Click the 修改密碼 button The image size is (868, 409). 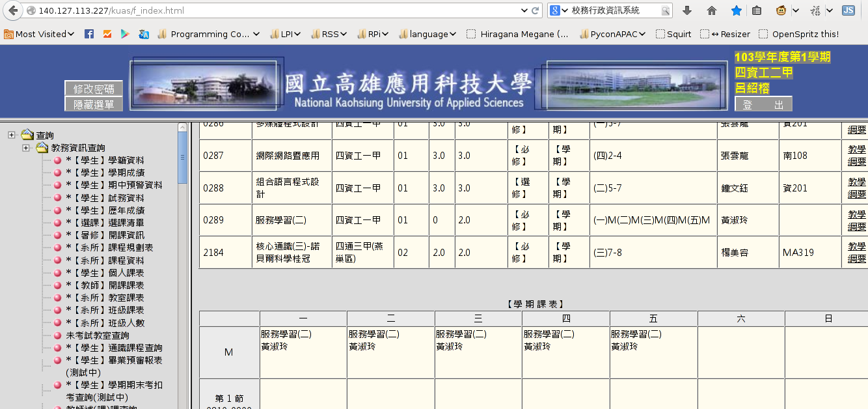[x=94, y=89]
